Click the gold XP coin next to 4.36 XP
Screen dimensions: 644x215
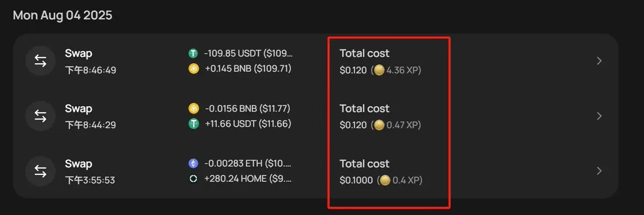coord(379,70)
